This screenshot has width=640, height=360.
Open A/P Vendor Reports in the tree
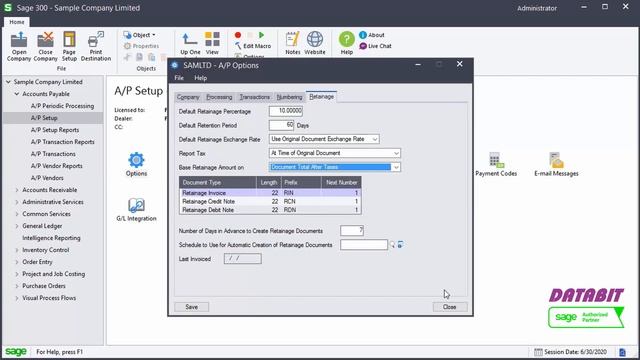[56, 166]
